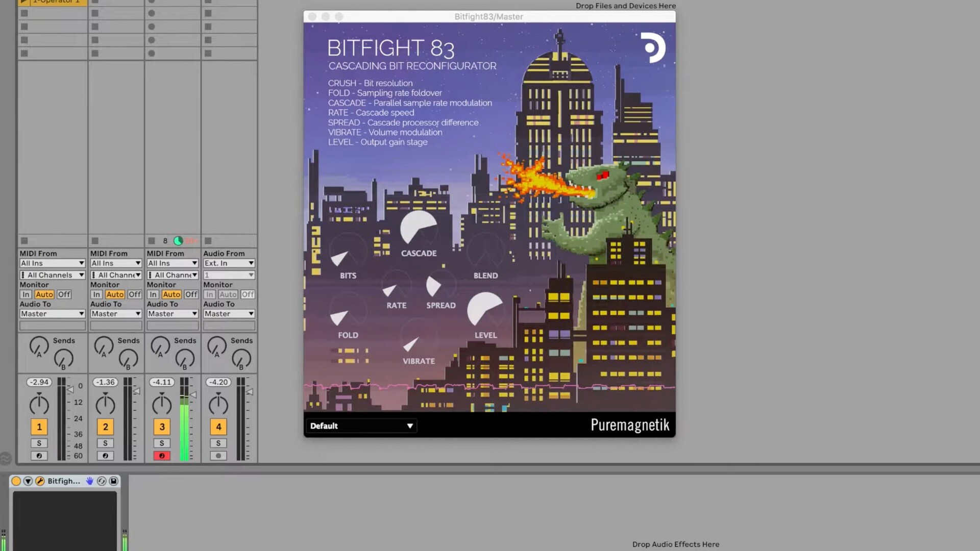The height and width of the screenshot is (551, 980).
Task: Set track 2 monitor to In
Action: pyautogui.click(x=96, y=294)
